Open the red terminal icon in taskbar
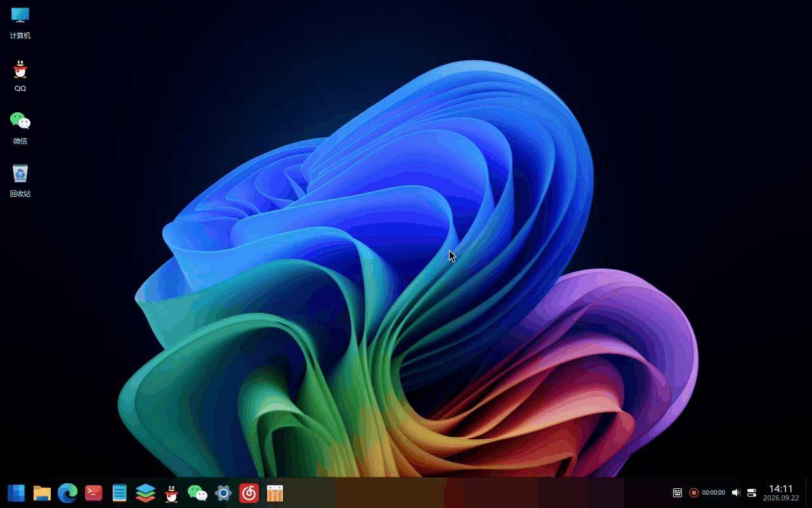The image size is (812, 508). [x=94, y=493]
